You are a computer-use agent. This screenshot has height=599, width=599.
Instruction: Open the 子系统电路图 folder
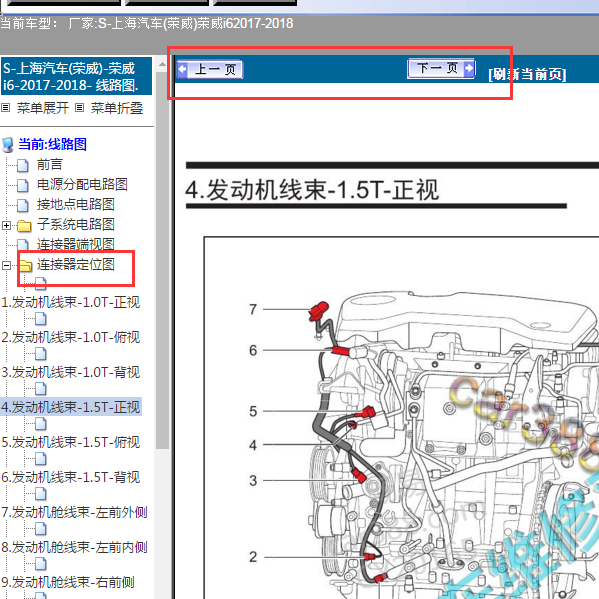(76, 224)
